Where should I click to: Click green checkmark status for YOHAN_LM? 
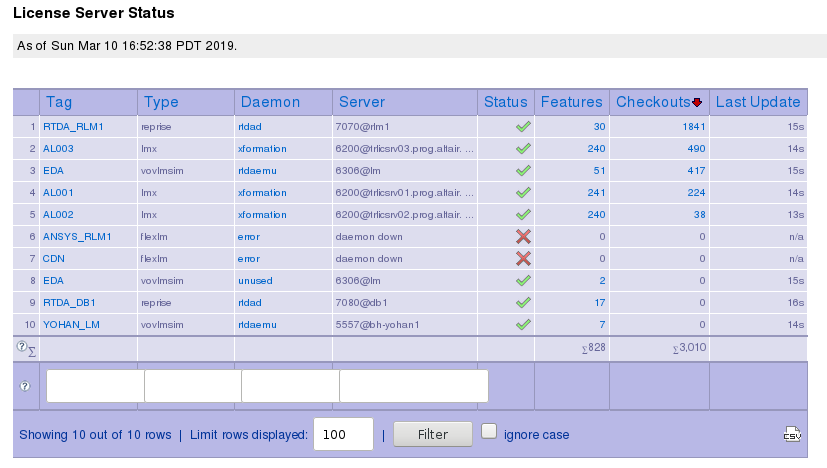522,324
